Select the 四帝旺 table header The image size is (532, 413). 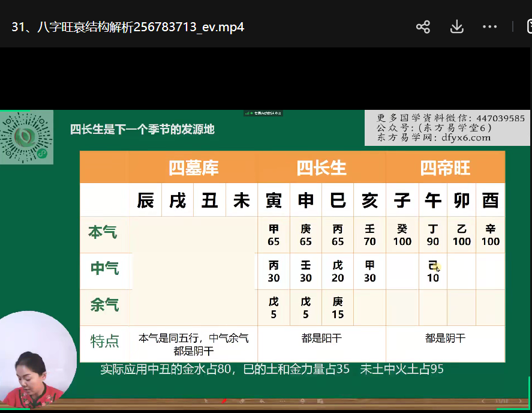445,168
